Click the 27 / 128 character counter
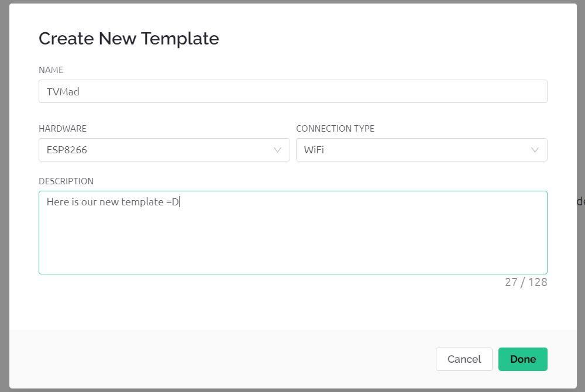The height and width of the screenshot is (392, 585). click(x=526, y=282)
